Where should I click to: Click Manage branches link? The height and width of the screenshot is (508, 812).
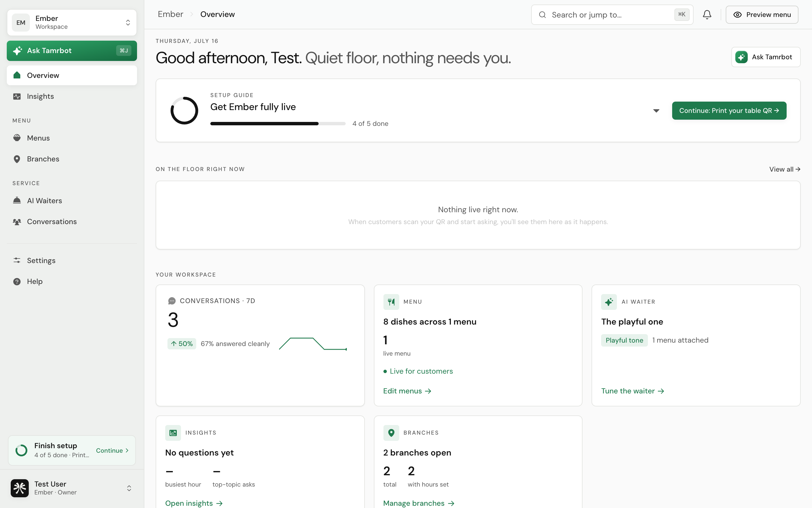coord(418,503)
